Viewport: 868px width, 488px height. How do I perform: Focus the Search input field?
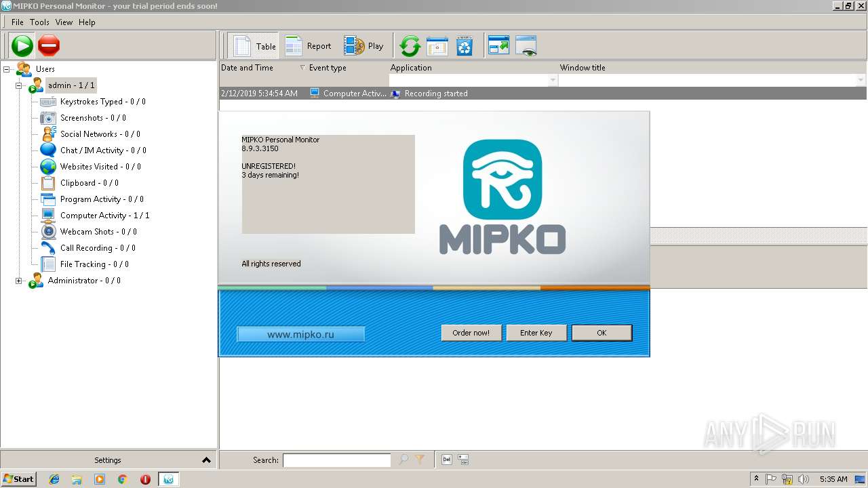pos(336,460)
